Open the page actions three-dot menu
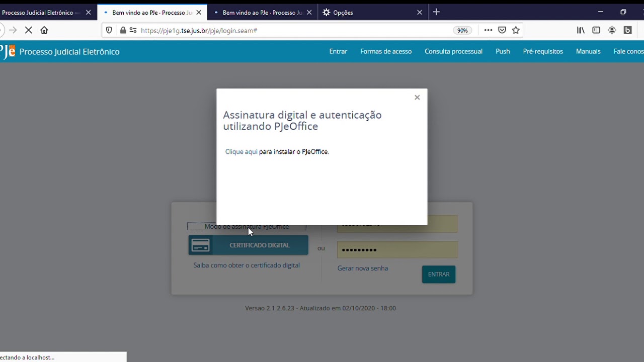644x362 pixels. click(488, 30)
